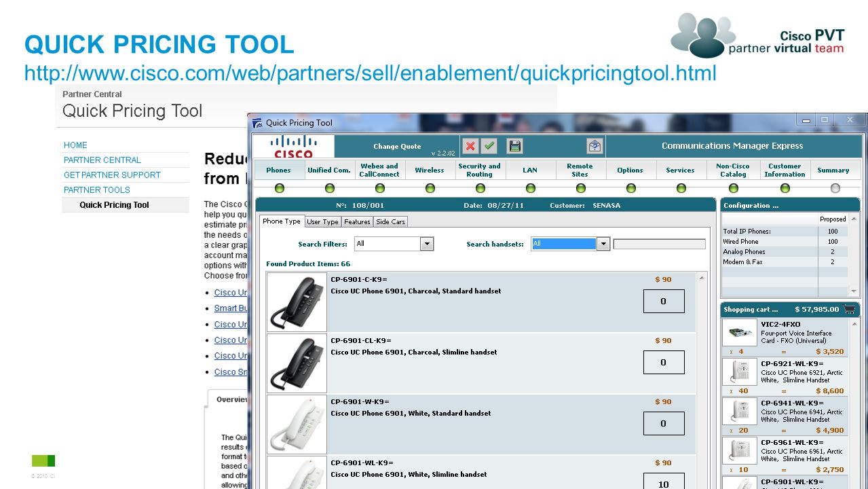
Task: Click the Cisco PVT partner virtual team logo
Action: coord(757,35)
